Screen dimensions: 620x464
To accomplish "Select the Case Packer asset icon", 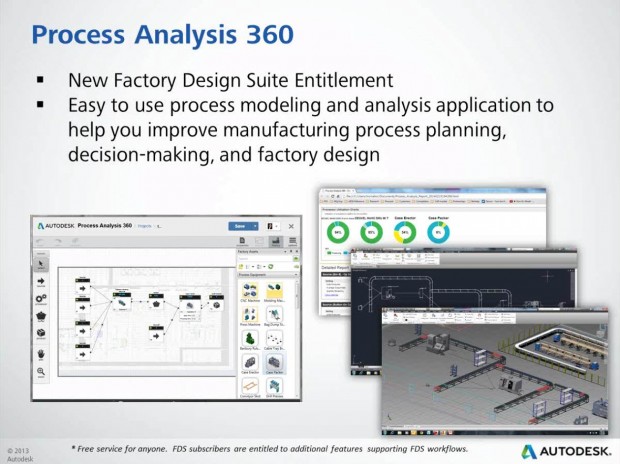I will click(x=274, y=362).
